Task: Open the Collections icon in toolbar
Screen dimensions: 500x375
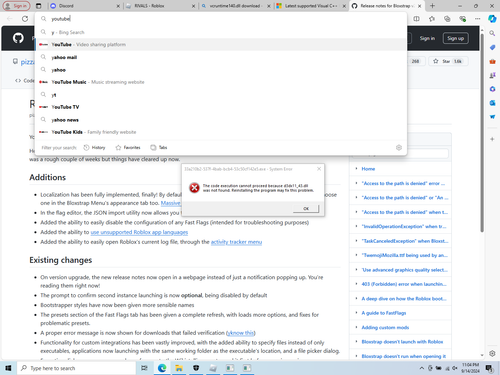Action: tap(447, 19)
